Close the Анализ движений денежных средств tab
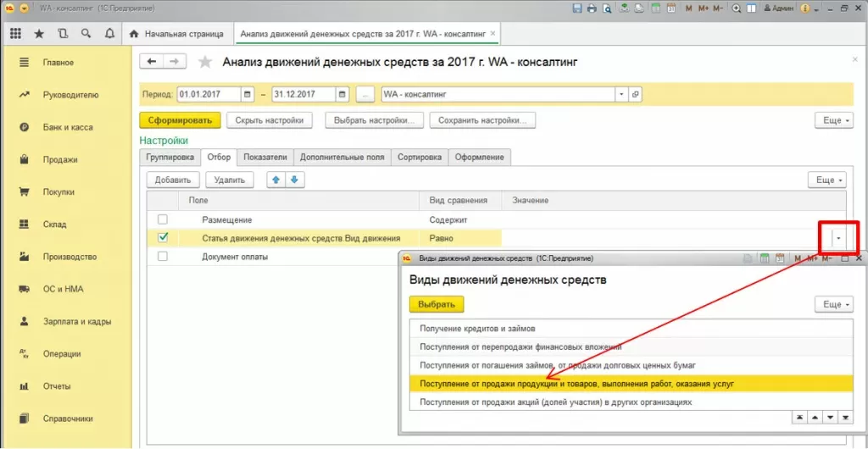The image size is (868, 449). point(493,34)
